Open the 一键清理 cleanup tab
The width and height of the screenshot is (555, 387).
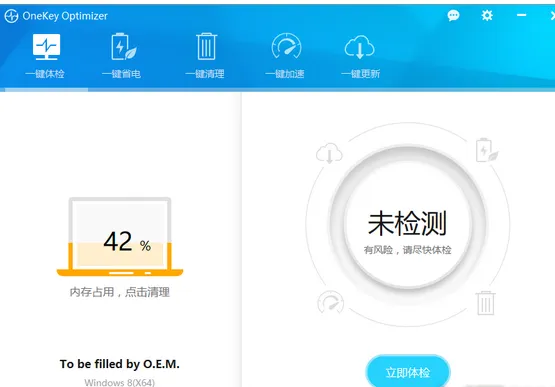point(205,56)
